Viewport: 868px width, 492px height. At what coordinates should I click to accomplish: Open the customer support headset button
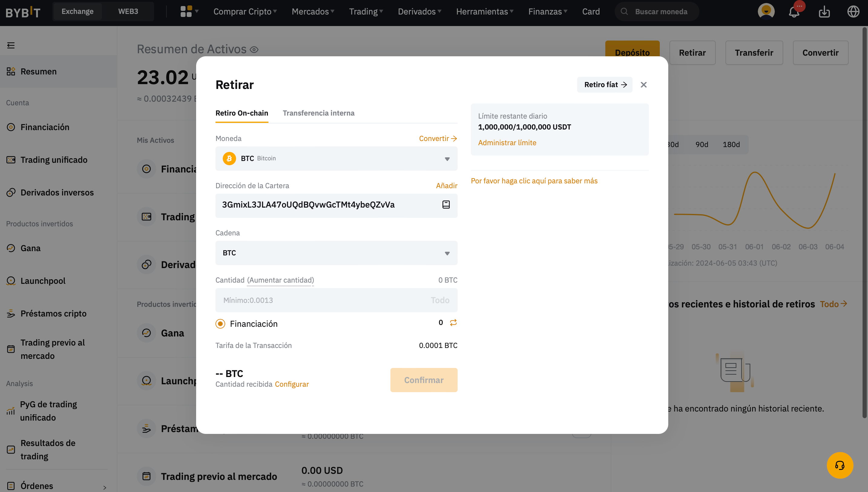tap(840, 465)
